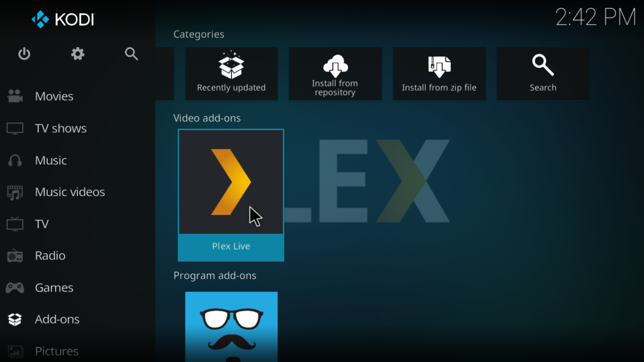Switch to the Radio section
The height and width of the screenshot is (362, 644).
point(50,256)
